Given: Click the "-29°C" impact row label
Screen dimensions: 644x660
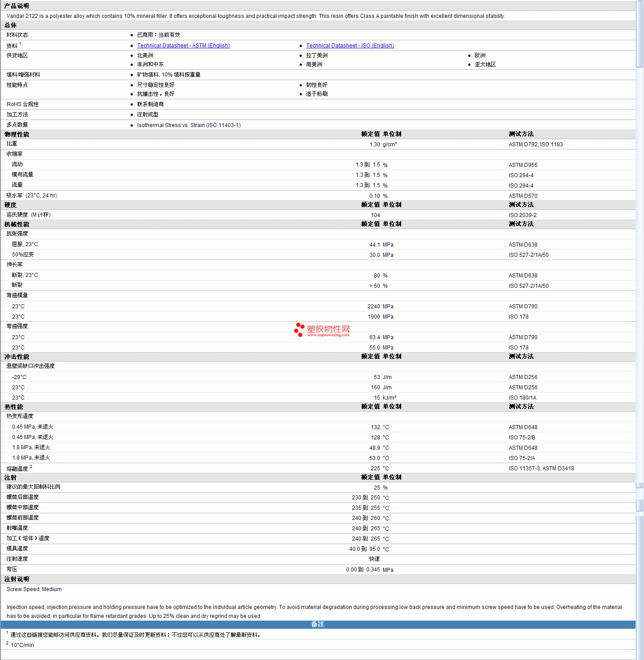Looking at the screenshot, I should click(x=19, y=377).
